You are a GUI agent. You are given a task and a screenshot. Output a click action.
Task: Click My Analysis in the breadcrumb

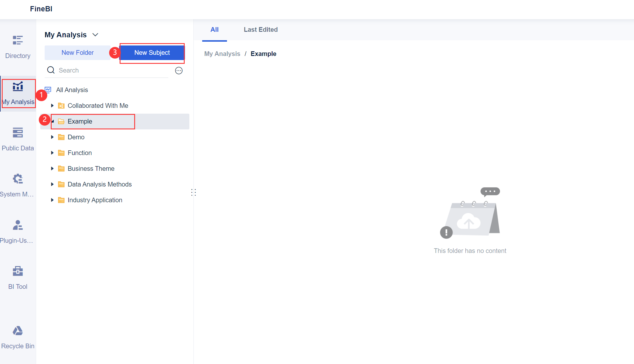click(222, 54)
